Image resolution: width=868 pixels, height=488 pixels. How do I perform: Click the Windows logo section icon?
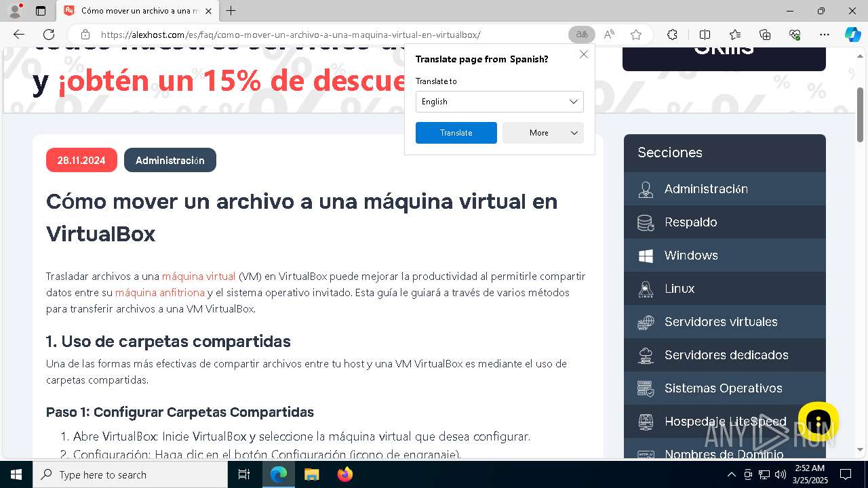(646, 256)
